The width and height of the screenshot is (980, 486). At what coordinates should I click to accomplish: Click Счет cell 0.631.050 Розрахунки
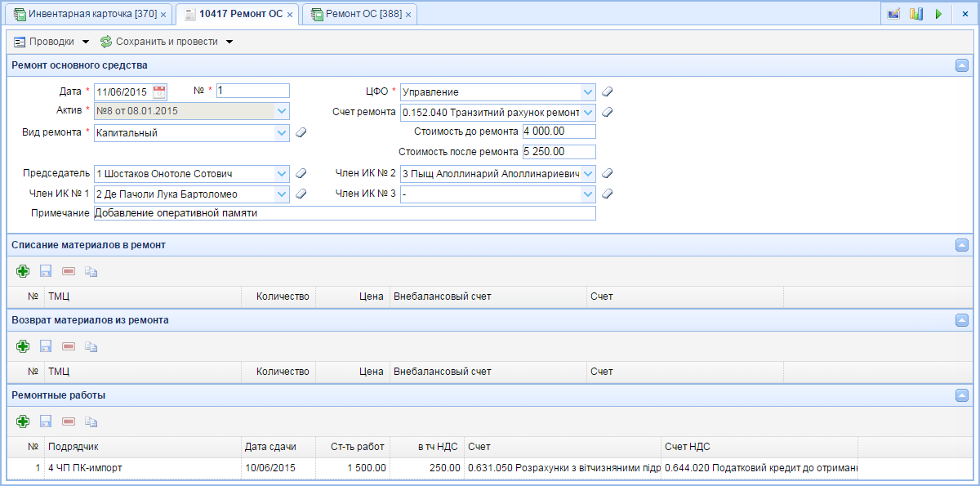[x=563, y=468]
